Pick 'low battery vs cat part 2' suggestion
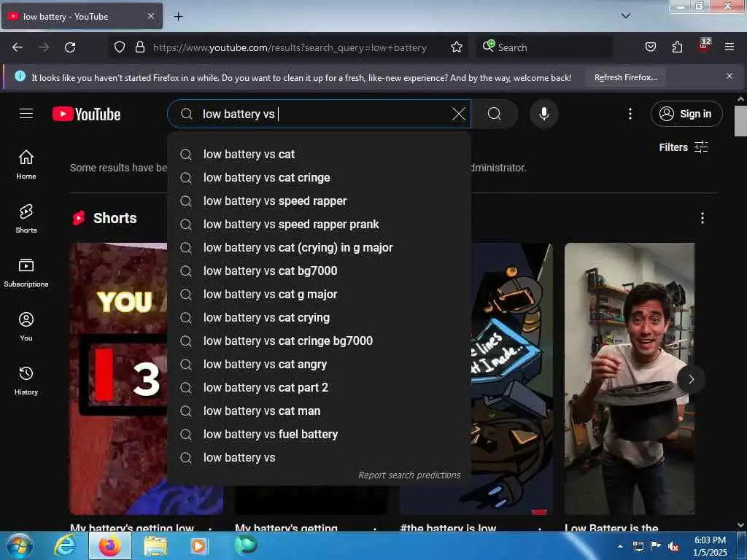The height and width of the screenshot is (560, 747). click(319, 388)
